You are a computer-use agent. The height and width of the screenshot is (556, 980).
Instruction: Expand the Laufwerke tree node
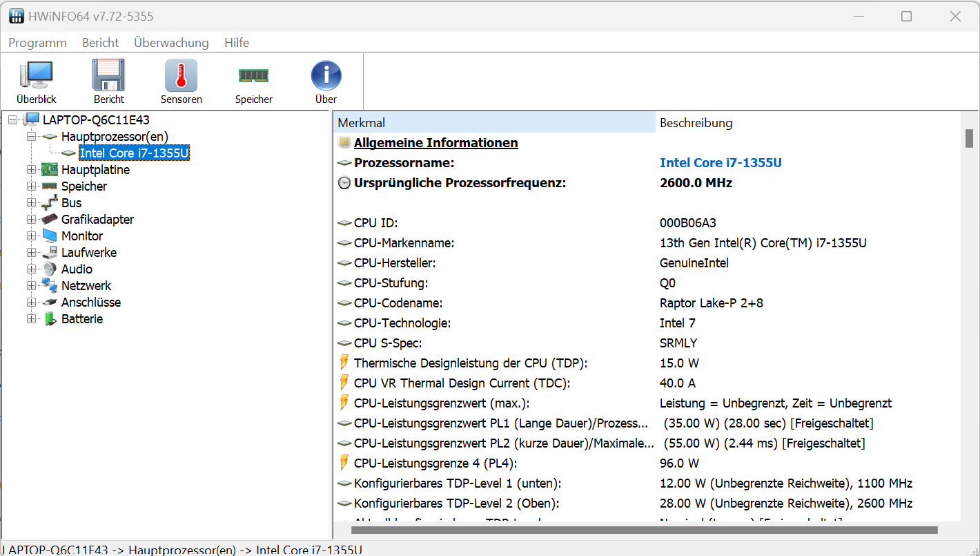[x=31, y=253]
